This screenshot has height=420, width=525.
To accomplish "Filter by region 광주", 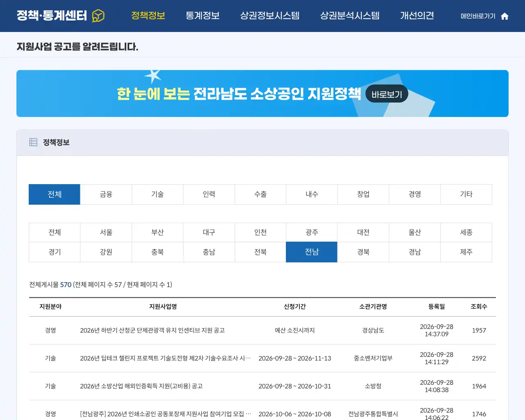I will tap(312, 233).
